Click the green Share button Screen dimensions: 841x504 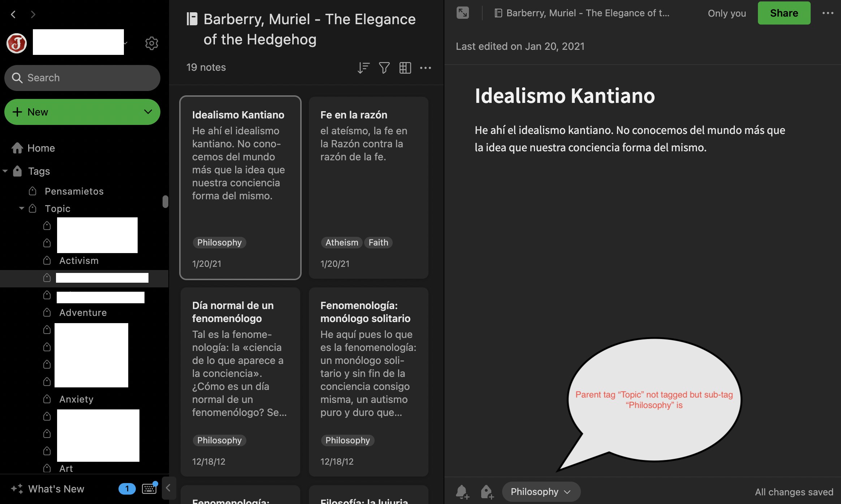click(784, 13)
